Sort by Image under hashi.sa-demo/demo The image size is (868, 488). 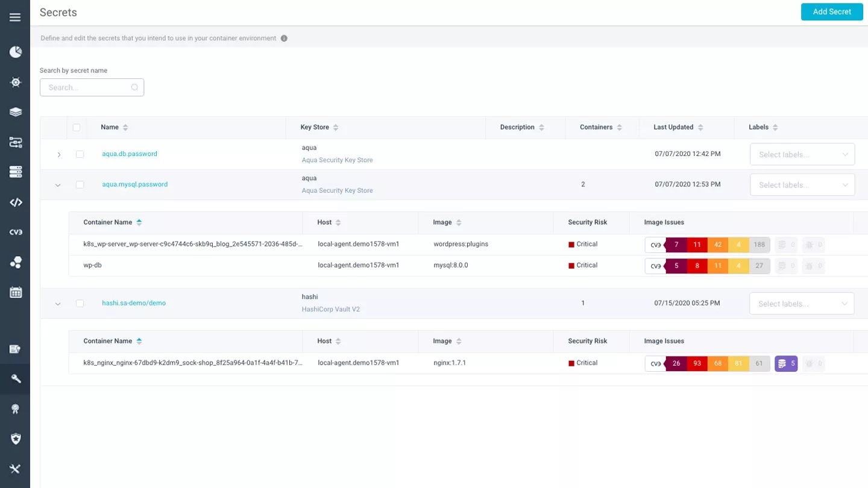point(459,342)
